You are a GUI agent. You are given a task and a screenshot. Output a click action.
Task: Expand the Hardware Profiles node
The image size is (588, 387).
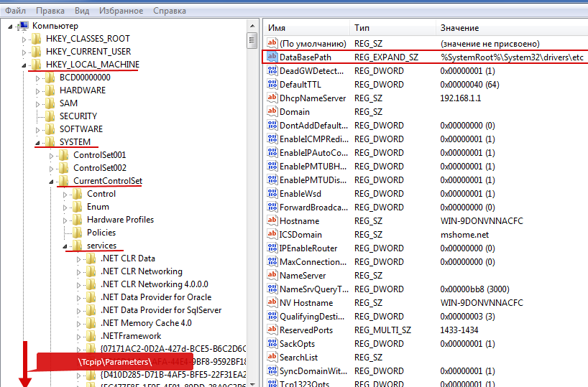pos(65,220)
